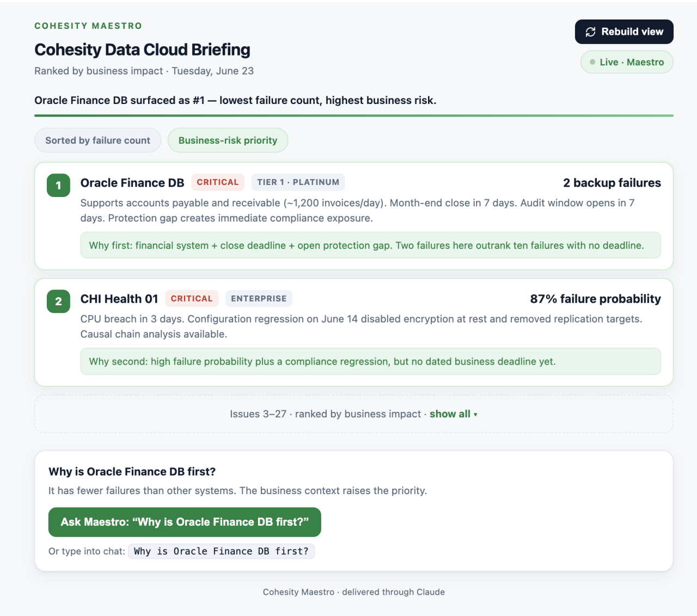The width and height of the screenshot is (697, 616).
Task: Switch to Sorted by failure count
Action: [x=97, y=140]
